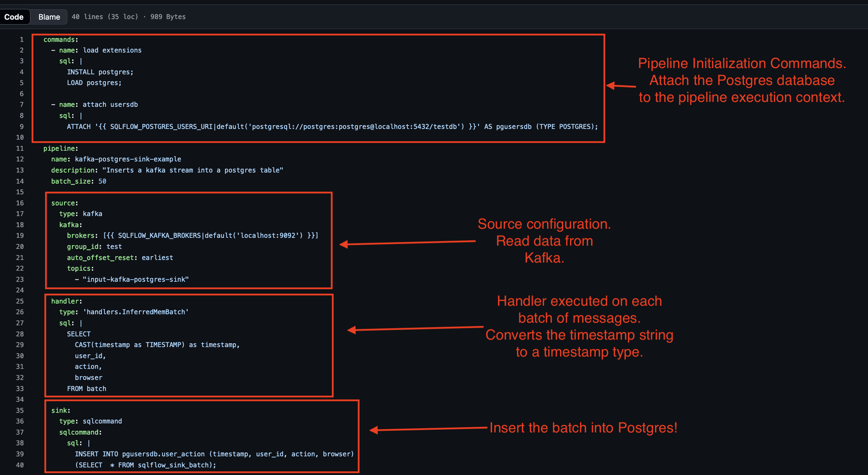Click the 40 lines (35 loc) text

point(105,17)
